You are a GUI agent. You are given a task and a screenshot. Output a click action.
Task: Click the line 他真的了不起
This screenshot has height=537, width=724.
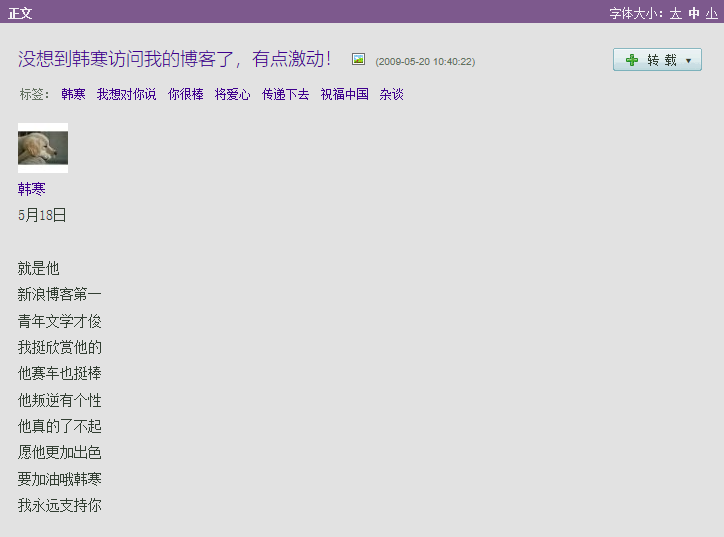click(x=60, y=426)
